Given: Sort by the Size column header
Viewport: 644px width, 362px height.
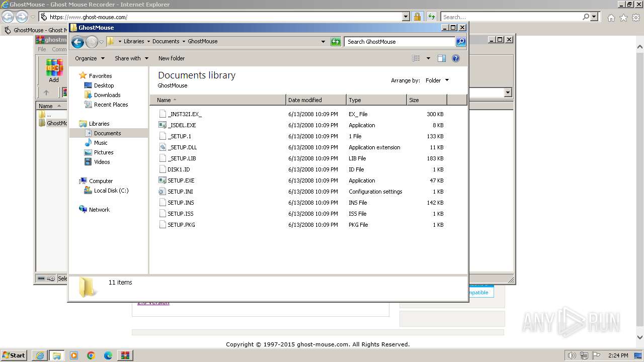Looking at the screenshot, I should tap(427, 100).
